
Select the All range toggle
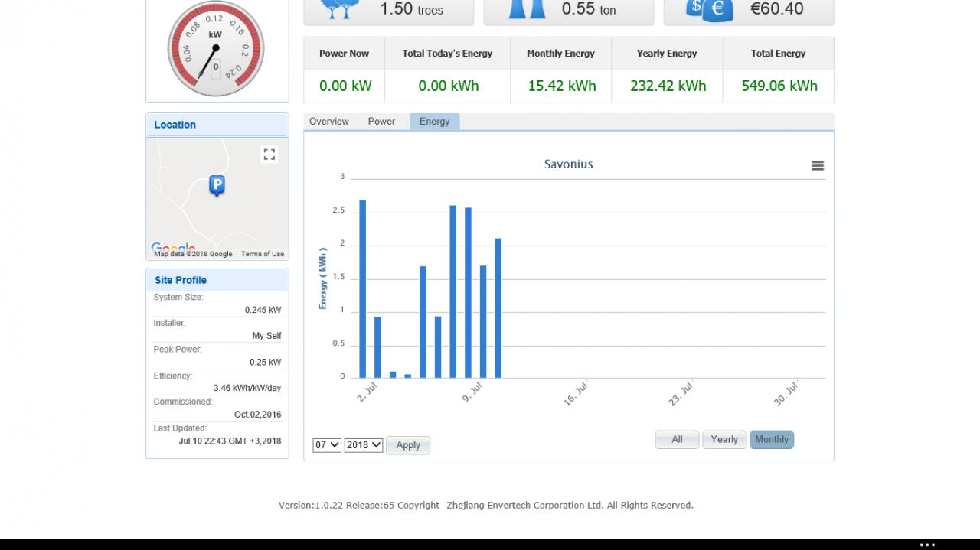tap(677, 440)
